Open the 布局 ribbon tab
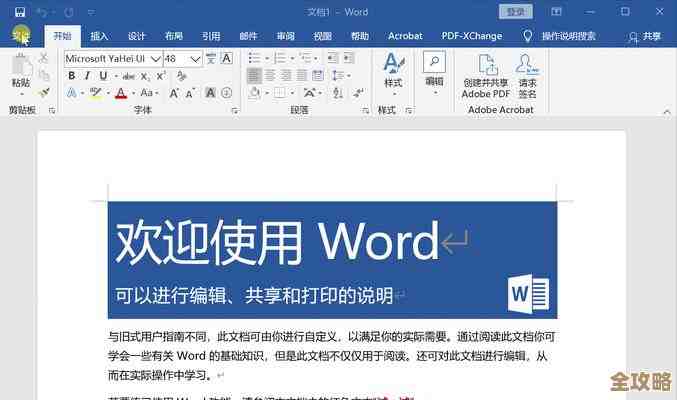Viewport: 677px width, 400px height. [174, 36]
